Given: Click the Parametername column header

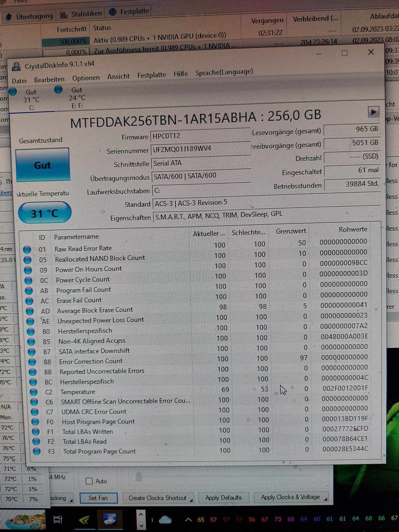Looking at the screenshot, I should [x=76, y=237].
